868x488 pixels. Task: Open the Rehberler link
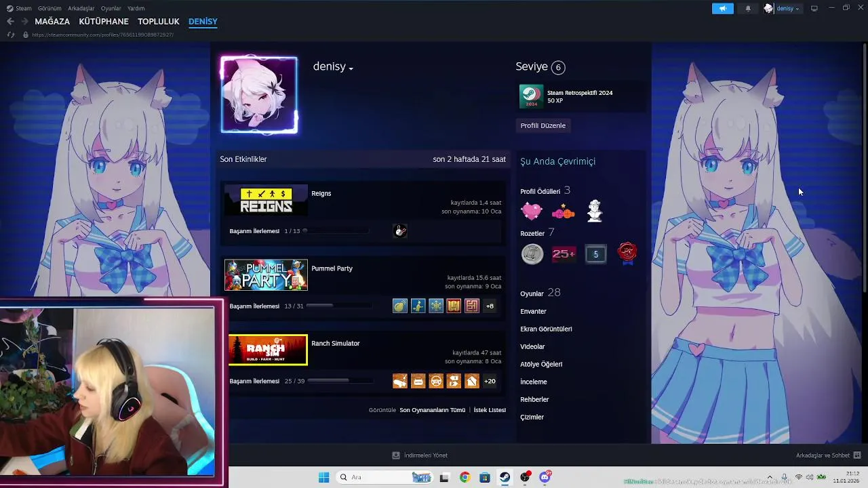pos(534,400)
